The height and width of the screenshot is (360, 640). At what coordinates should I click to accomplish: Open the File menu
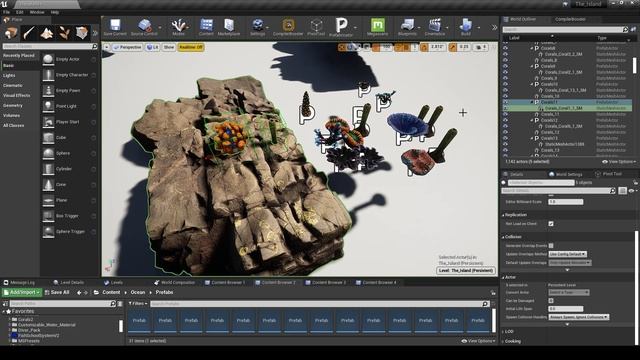point(7,12)
